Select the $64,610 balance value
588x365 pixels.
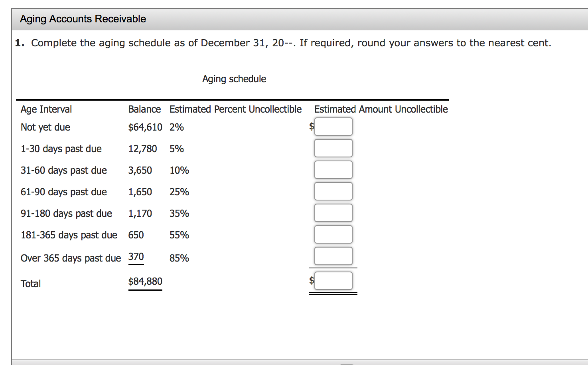(x=146, y=127)
